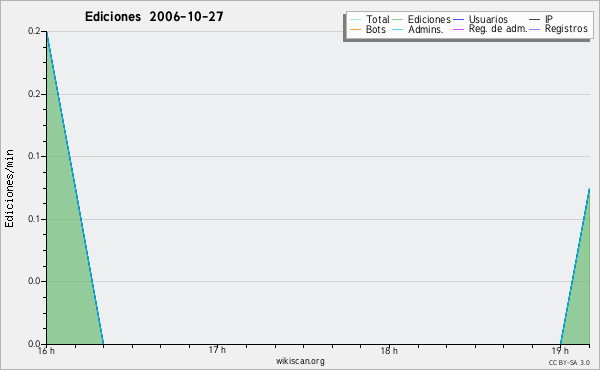Select the Admins. legend label

coord(426,29)
